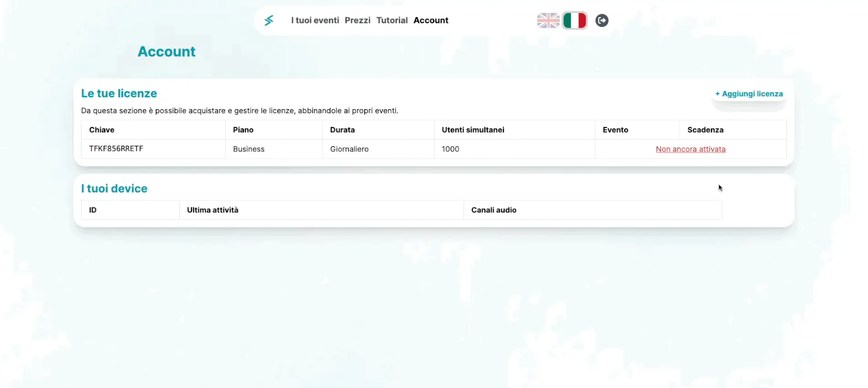Click the 'Non ancora attivata' link
Image resolution: width=868 pixels, height=388 pixels.
(690, 149)
